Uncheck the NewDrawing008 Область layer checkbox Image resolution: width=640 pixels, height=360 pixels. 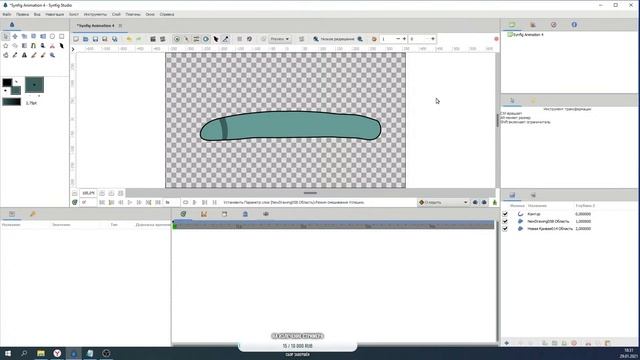(505, 221)
